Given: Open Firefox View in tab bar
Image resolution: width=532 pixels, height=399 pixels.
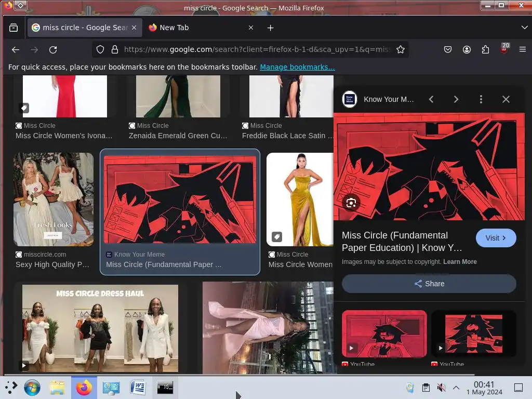Looking at the screenshot, I should [x=14, y=28].
